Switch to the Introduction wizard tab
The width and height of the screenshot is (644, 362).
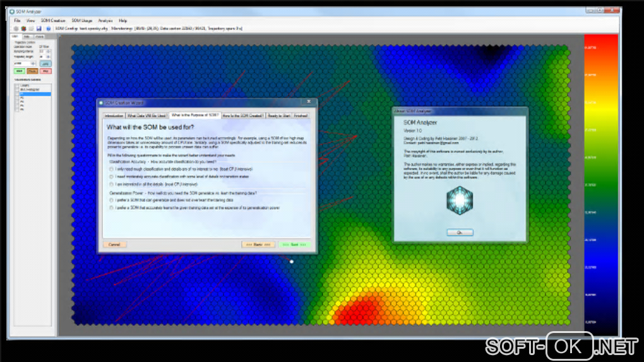114,116
